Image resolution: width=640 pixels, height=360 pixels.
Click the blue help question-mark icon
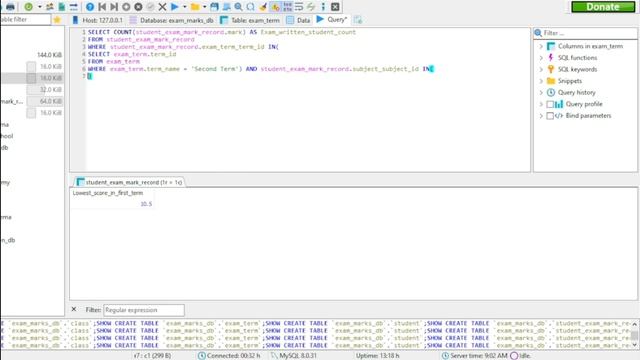(90, 7)
